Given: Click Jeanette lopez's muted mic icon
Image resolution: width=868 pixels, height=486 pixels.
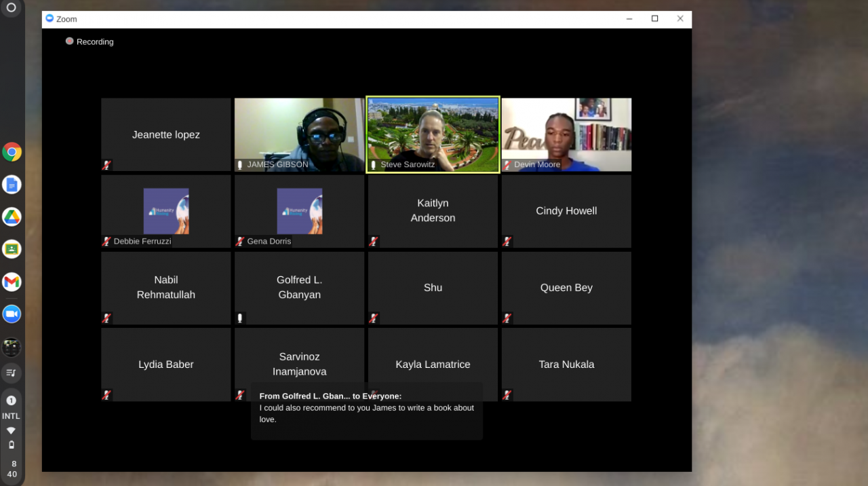Looking at the screenshot, I should (106, 165).
